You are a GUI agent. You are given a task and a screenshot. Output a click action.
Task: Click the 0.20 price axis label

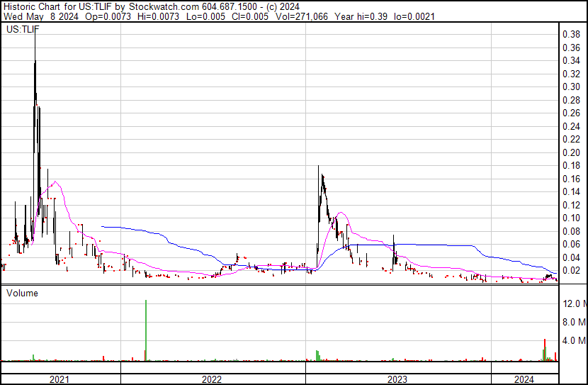[x=571, y=152]
